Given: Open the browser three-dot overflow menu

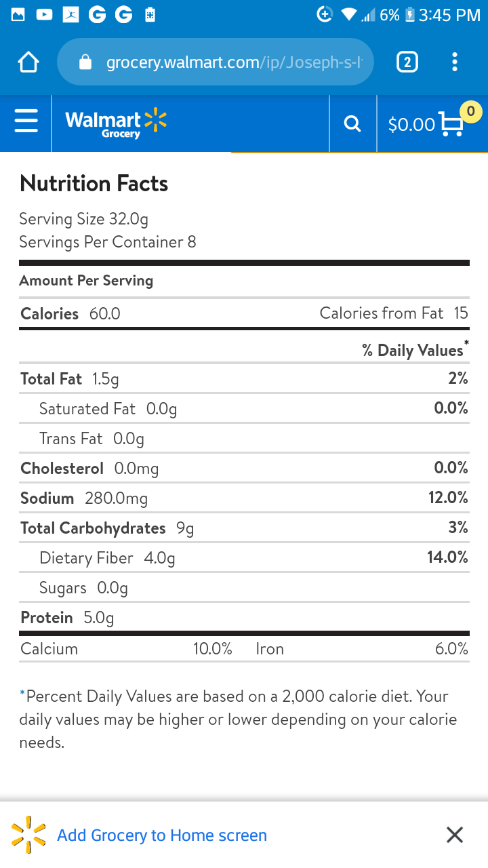Looking at the screenshot, I should pyautogui.click(x=455, y=62).
